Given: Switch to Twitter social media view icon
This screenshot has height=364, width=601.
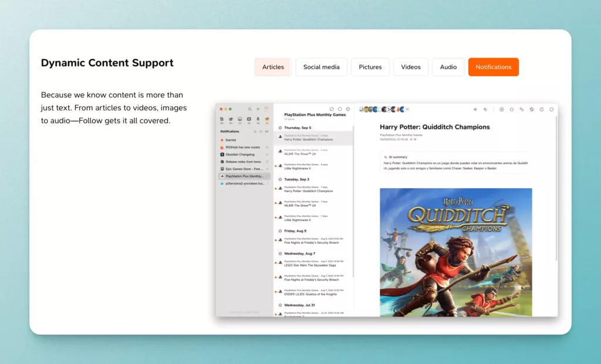Looking at the screenshot, I should tap(231, 120).
